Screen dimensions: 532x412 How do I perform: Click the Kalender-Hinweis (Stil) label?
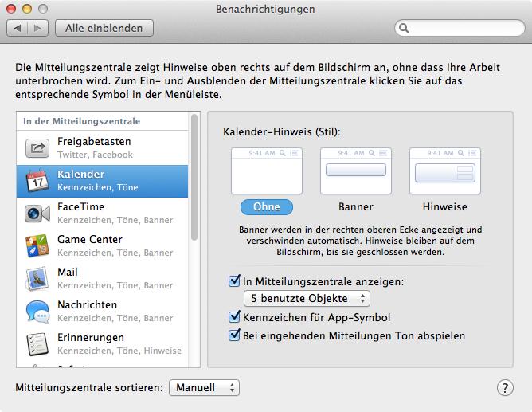click(x=282, y=131)
